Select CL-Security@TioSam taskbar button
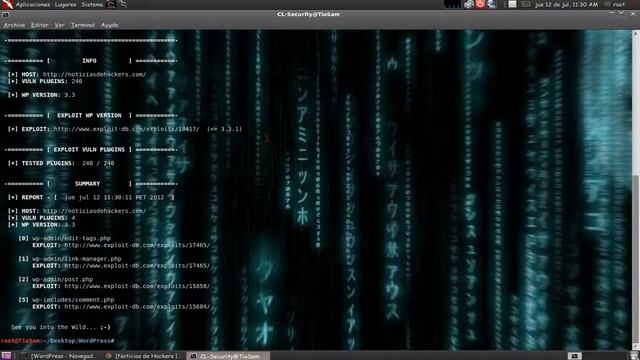Screen dimensions: 640x360 [x=229, y=356]
